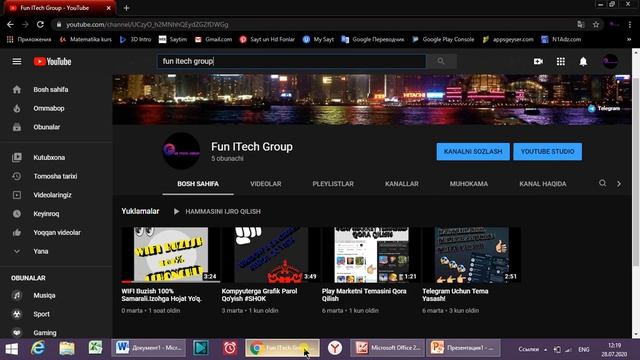This screenshot has width=640, height=360.
Task: Open the Gmail.com bookmark
Action: 213,40
